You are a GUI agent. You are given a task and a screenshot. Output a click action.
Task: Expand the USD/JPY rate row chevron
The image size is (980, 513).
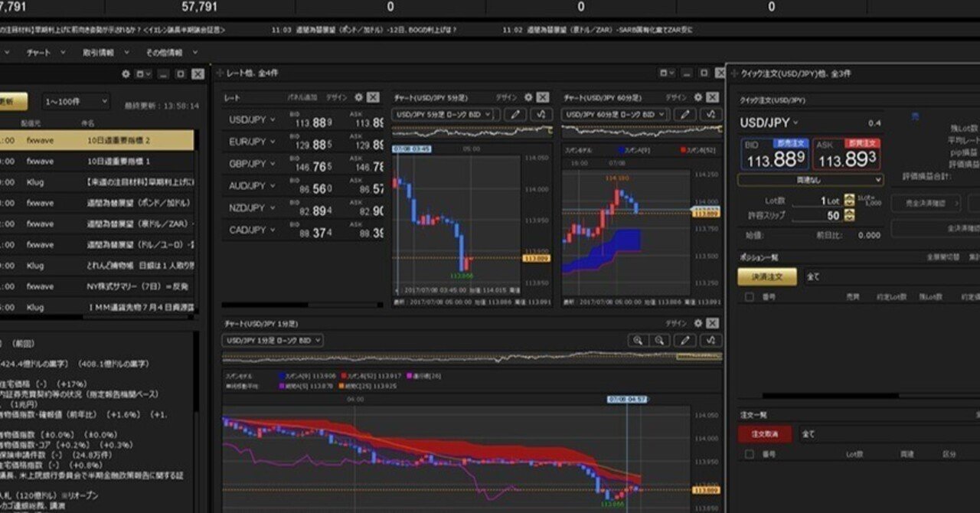coord(272,121)
